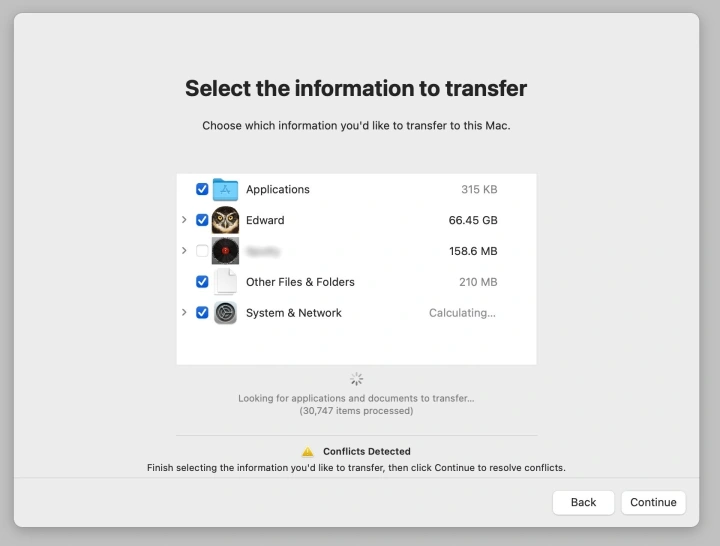
Task: Click the Other Files & Folders document icon
Action: tap(225, 282)
